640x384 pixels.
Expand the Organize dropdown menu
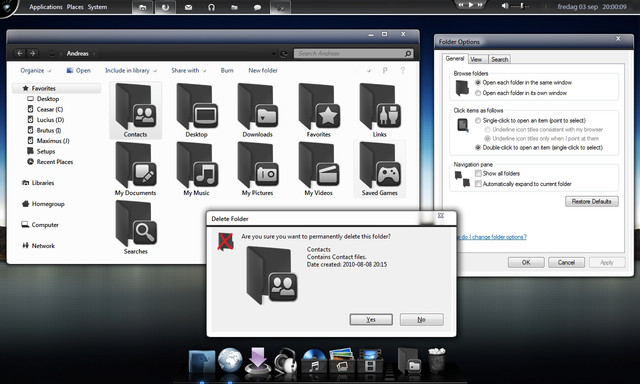tap(36, 71)
